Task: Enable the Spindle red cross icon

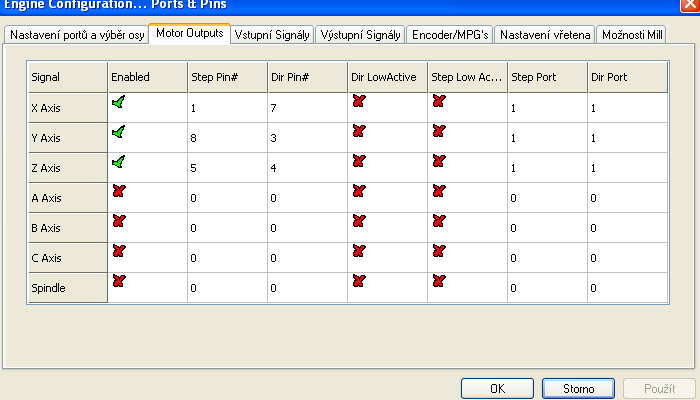Action: click(118, 281)
